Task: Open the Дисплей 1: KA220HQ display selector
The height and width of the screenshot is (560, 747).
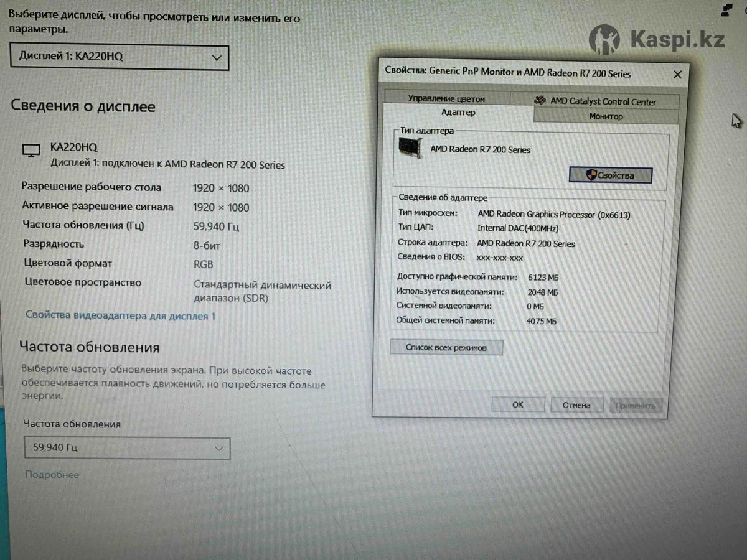Action: [120, 57]
